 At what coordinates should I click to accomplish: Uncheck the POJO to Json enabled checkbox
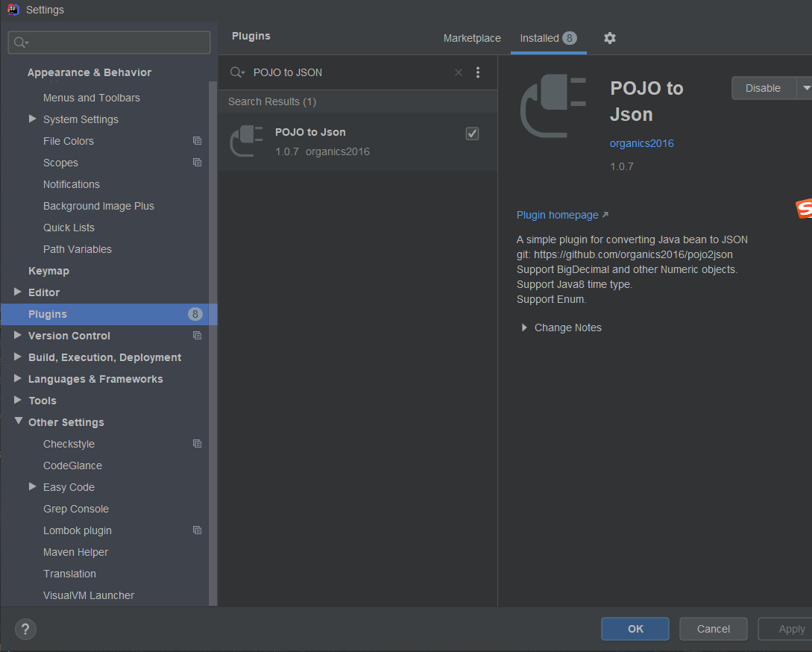(x=472, y=134)
